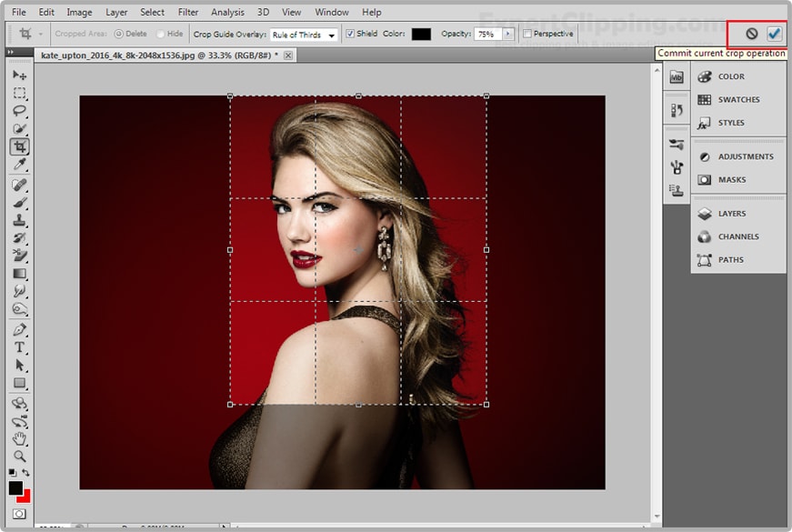This screenshot has height=532, width=792.
Task: Open the Filter menu
Action: [188, 12]
